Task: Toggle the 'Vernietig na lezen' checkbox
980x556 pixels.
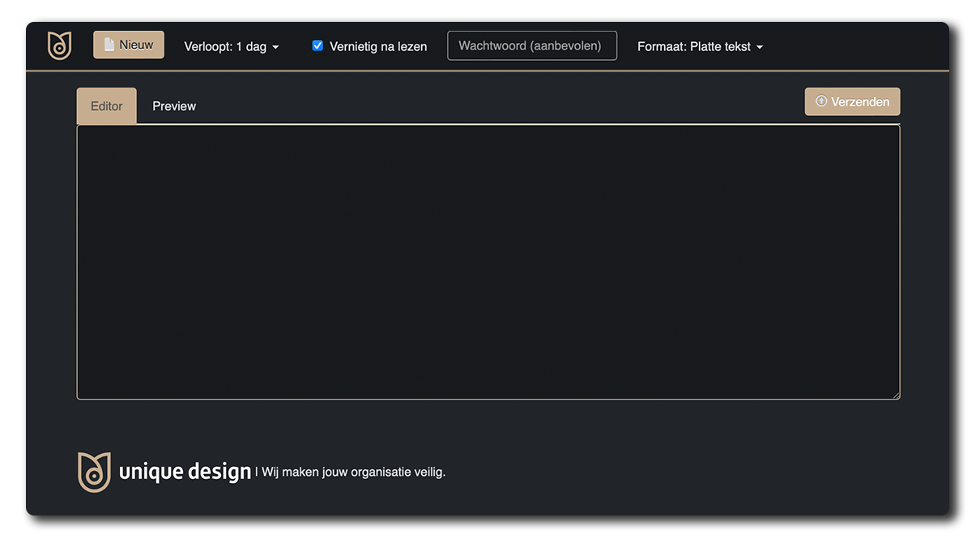Action: 317,46
